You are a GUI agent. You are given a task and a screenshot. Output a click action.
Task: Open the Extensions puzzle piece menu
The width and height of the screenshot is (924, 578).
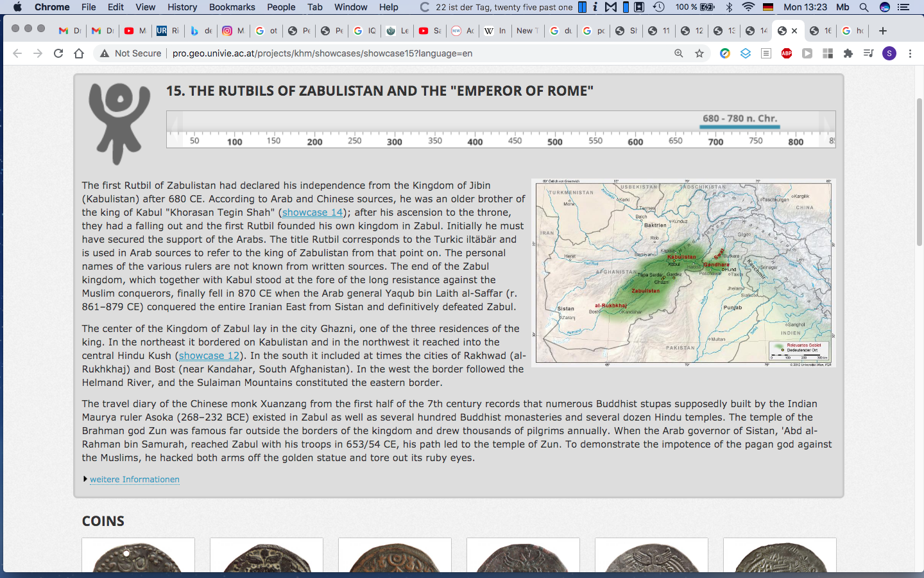[x=848, y=53]
